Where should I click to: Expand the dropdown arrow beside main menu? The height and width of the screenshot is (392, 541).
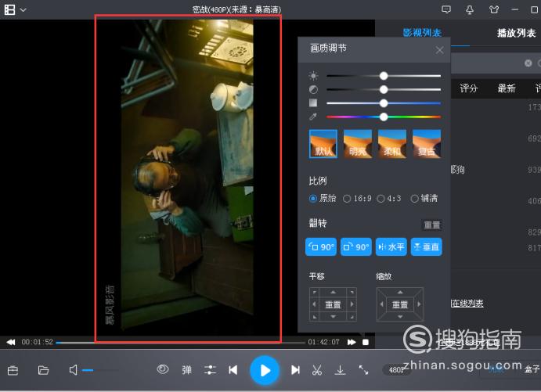tap(23, 10)
